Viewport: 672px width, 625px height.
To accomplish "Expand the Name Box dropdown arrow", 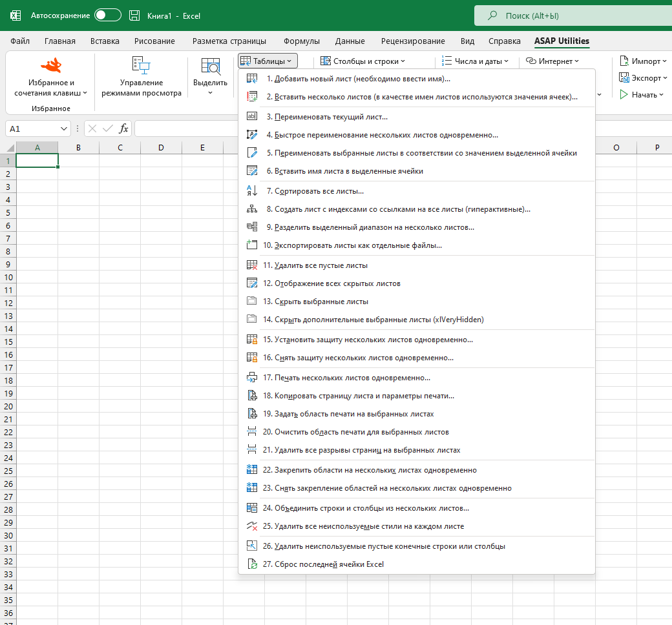I will [64, 128].
